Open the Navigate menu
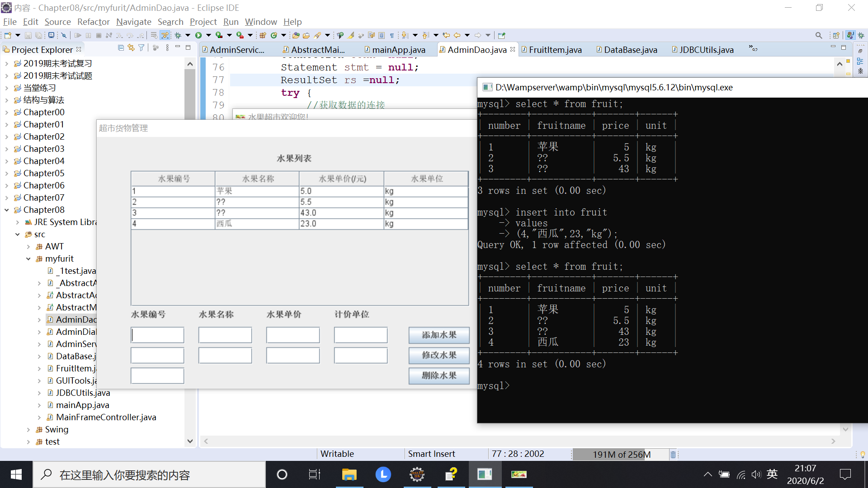868x488 pixels. pos(134,22)
